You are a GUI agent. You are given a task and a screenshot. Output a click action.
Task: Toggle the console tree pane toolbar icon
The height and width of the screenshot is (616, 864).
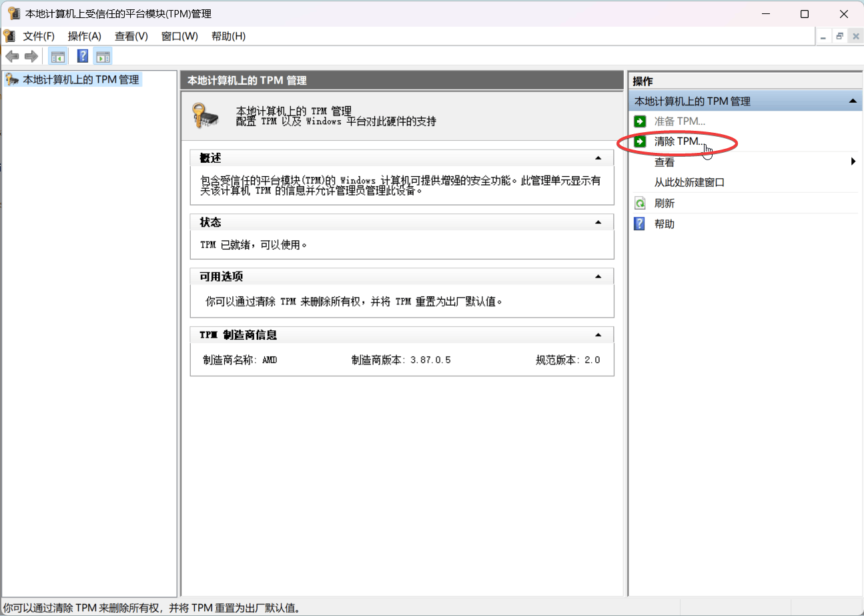tap(58, 56)
